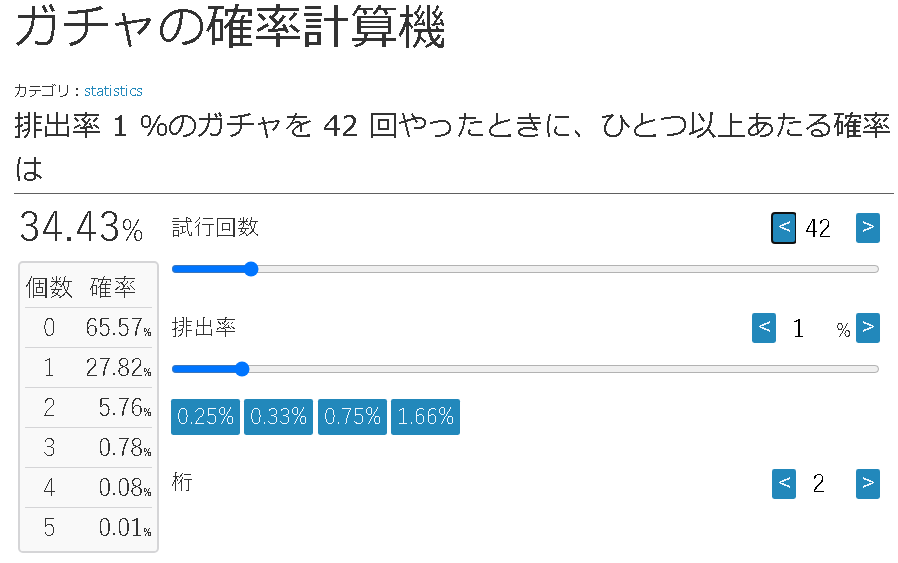Click the 排出率 slider thumb
Screen dimensions: 898x563
[x=241, y=369]
